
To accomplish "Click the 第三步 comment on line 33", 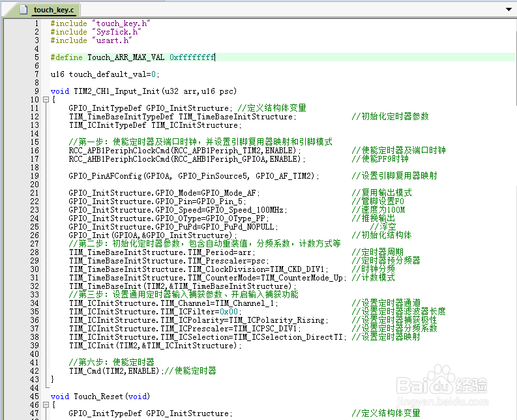I will coord(184,294).
